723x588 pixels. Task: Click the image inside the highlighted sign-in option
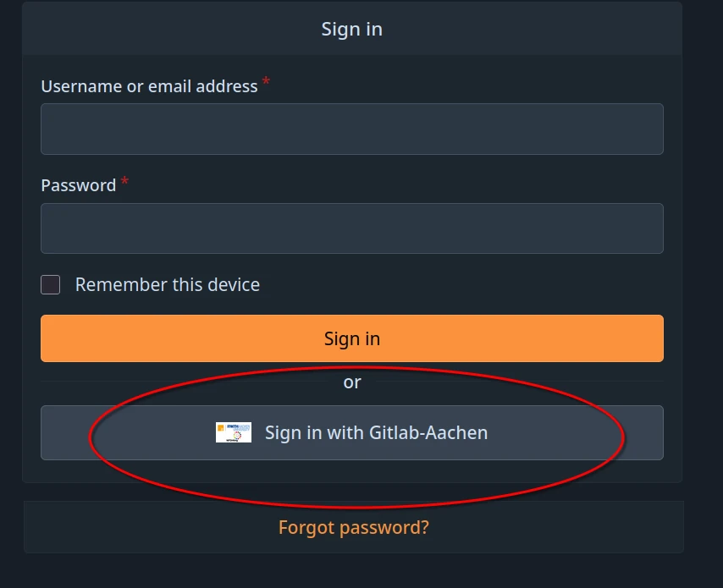point(233,432)
